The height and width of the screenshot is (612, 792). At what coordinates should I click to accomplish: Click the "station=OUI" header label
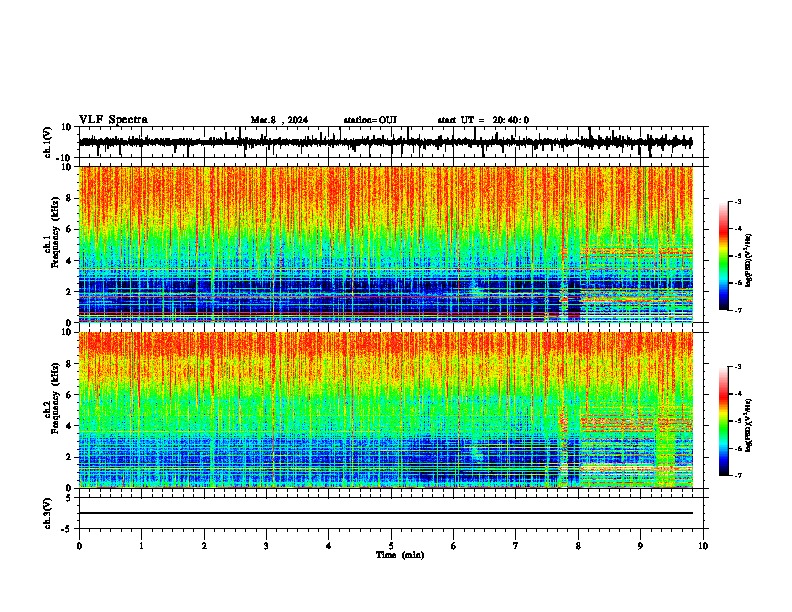click(x=370, y=120)
